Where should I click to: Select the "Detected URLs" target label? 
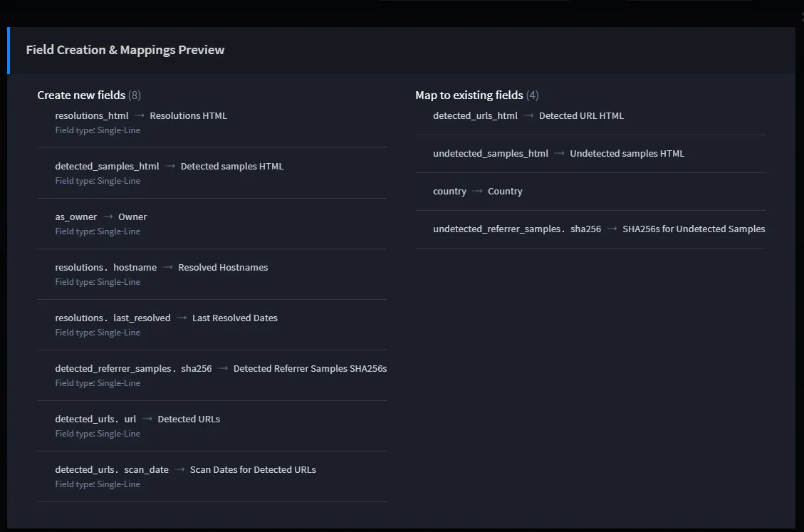coord(189,419)
